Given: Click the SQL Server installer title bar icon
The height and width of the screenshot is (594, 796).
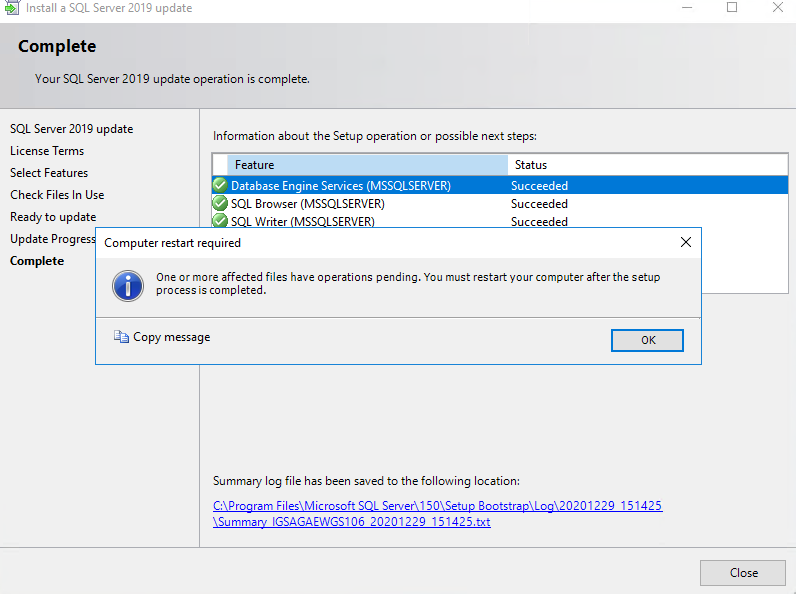Looking at the screenshot, I should coord(12,7).
